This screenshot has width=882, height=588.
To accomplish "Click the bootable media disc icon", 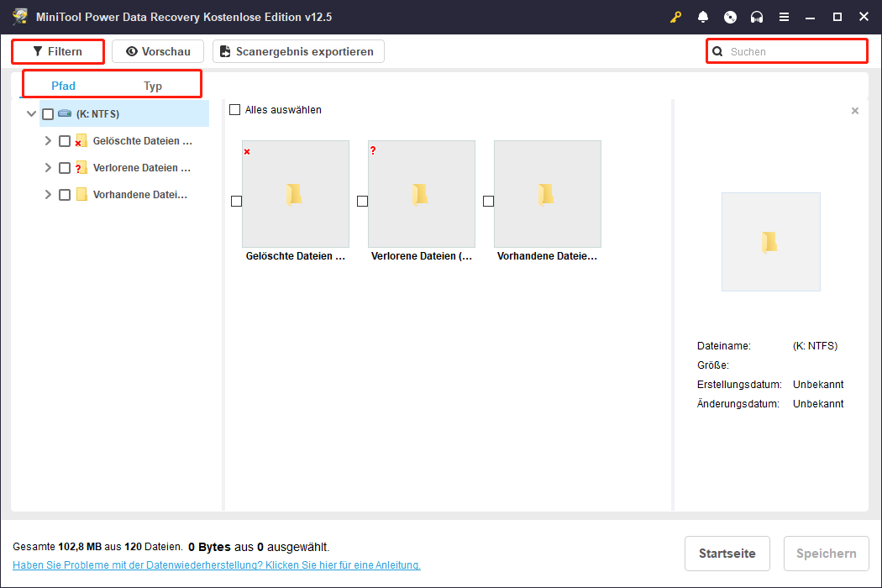I will [x=730, y=17].
